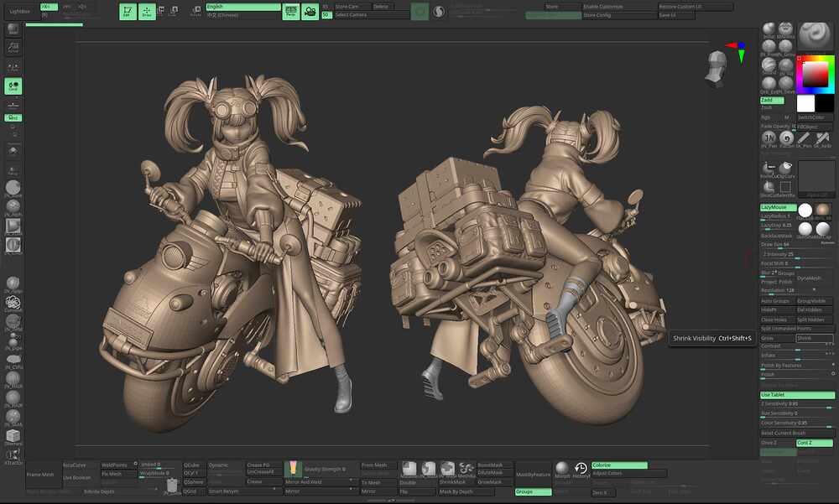Select the Draw mode icon
Viewport: 839px width, 504px height.
[x=147, y=11]
